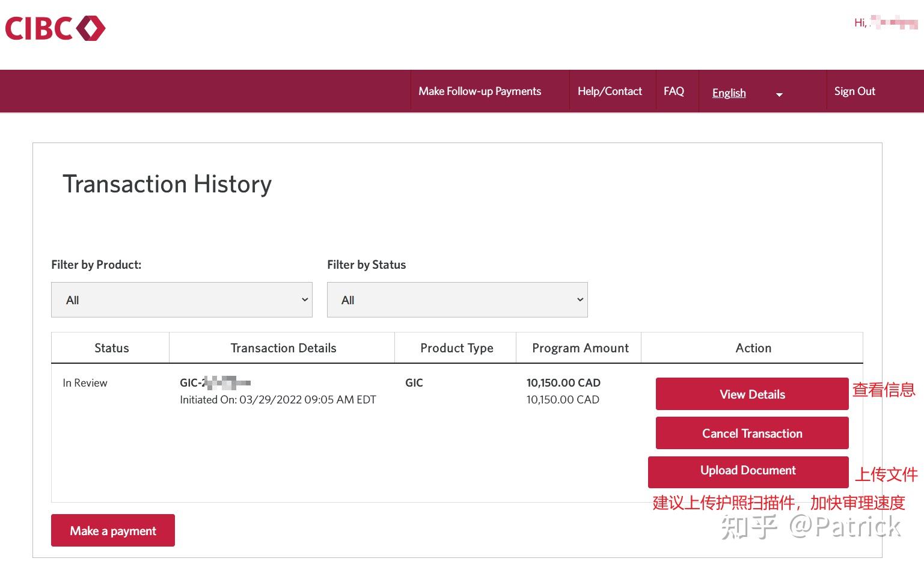Click the English language link
This screenshot has height=564, width=924.
pos(729,93)
